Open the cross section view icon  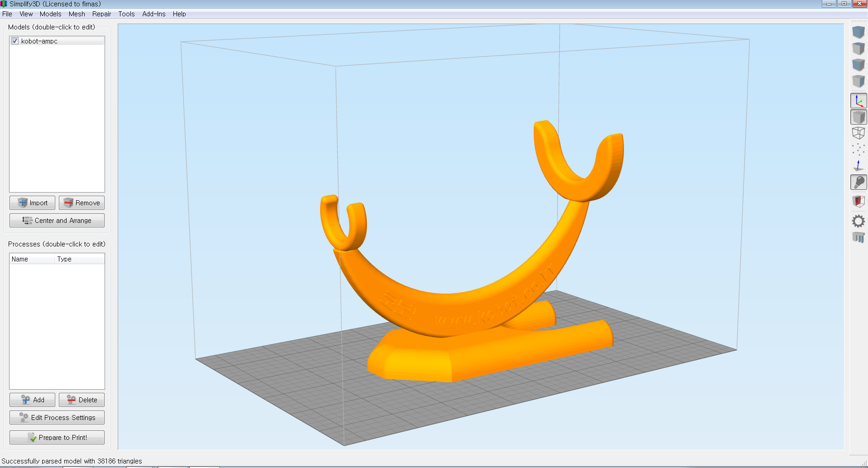point(858,201)
